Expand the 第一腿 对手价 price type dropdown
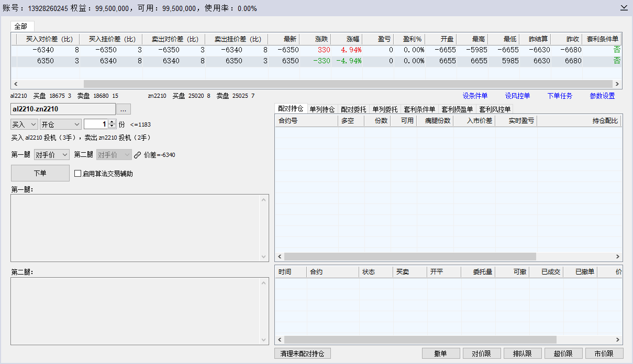Screen dimensions: 633x364 (51, 155)
